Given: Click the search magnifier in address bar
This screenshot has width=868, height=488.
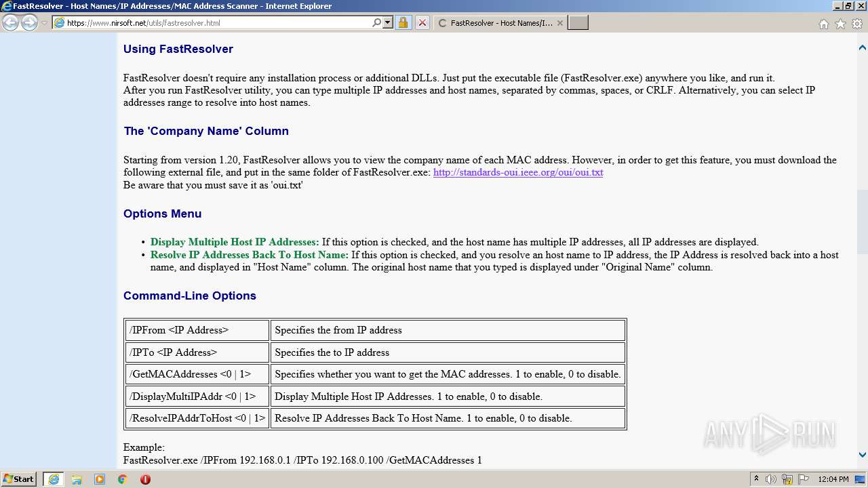Looking at the screenshot, I should click(x=377, y=22).
